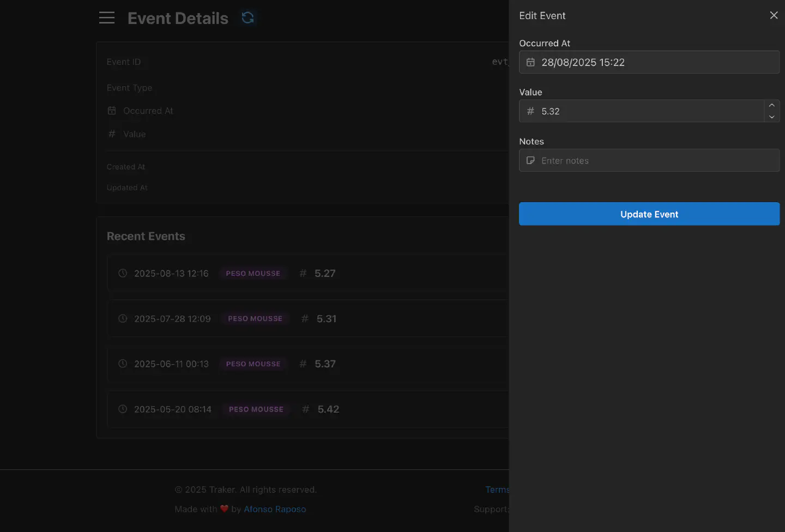Increase the Value with up stepper arrow
The width and height of the screenshot is (785, 532).
click(x=771, y=105)
